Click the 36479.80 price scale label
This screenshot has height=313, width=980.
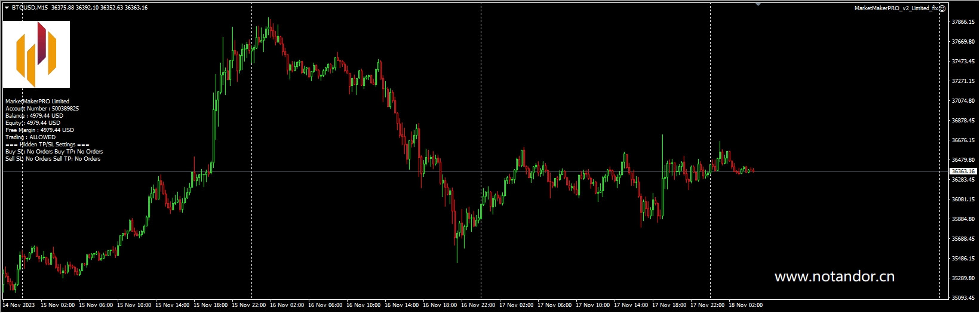click(x=963, y=160)
